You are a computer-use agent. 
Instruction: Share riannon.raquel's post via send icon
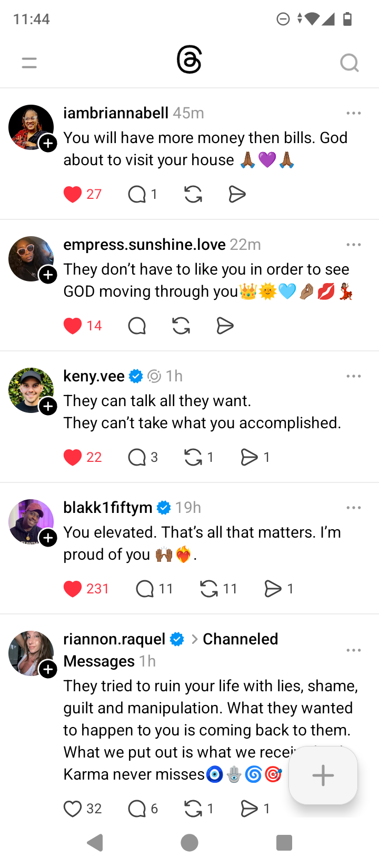[249, 809]
